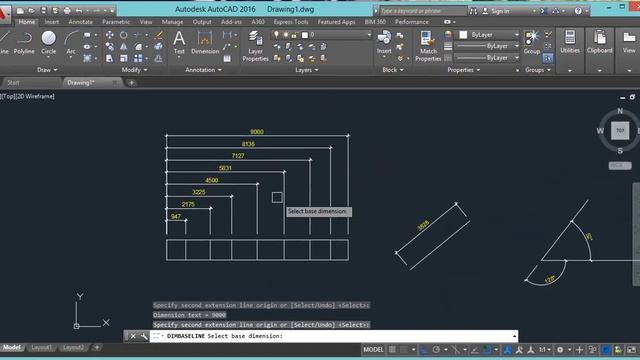Click the Group tool
Viewport: 640px width, 360px height.
click(532, 42)
